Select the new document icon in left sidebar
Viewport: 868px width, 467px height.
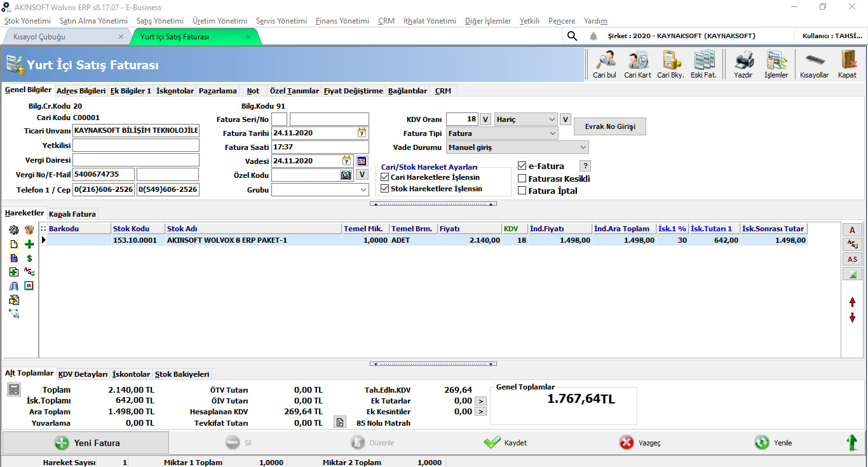[13, 244]
